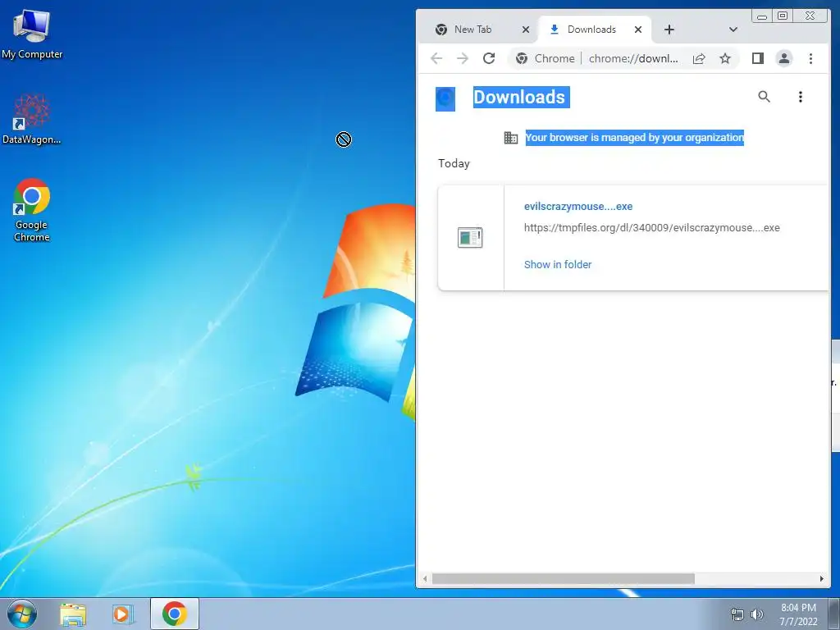This screenshot has width=840, height=630.
Task: Open the DataWagon desktop shortcut
Action: (32, 119)
